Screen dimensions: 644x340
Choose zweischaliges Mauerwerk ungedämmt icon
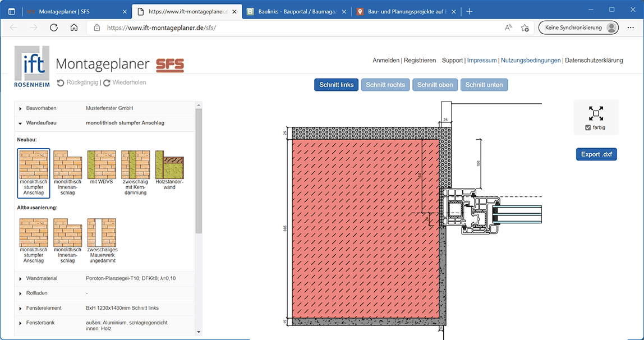click(102, 232)
